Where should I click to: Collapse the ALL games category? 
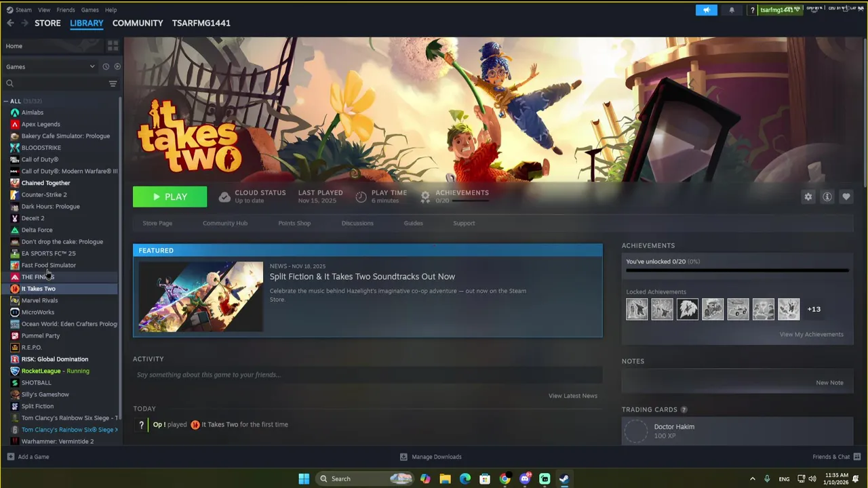[5, 101]
